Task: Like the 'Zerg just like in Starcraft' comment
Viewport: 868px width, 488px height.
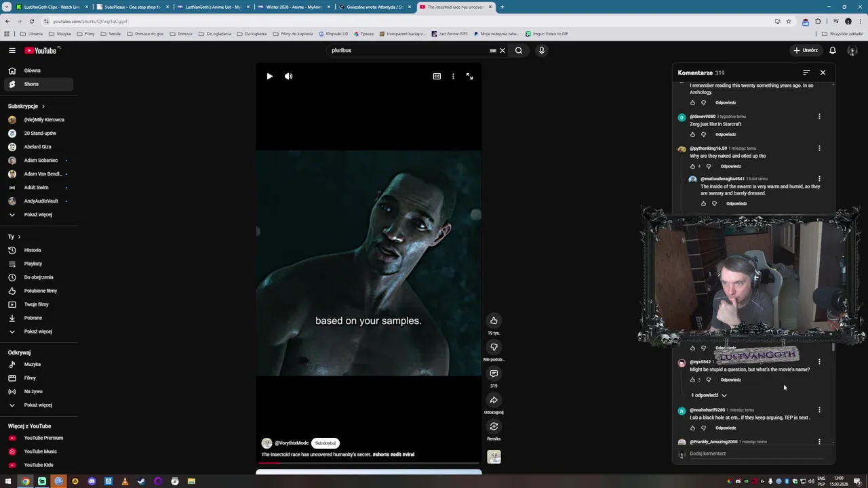Action: (x=692, y=134)
